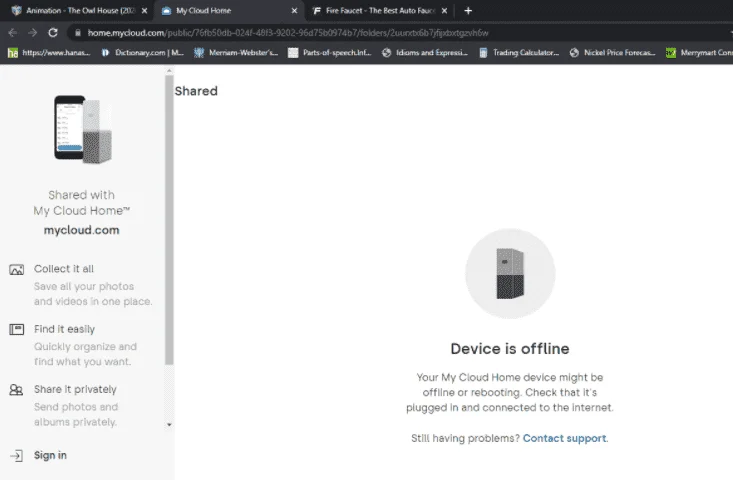Click the Collect it all label
Screen dimensions: 733x480
[x=64, y=269]
